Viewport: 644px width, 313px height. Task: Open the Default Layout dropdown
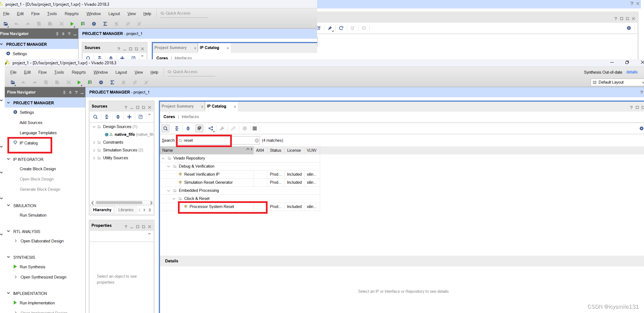[617, 82]
